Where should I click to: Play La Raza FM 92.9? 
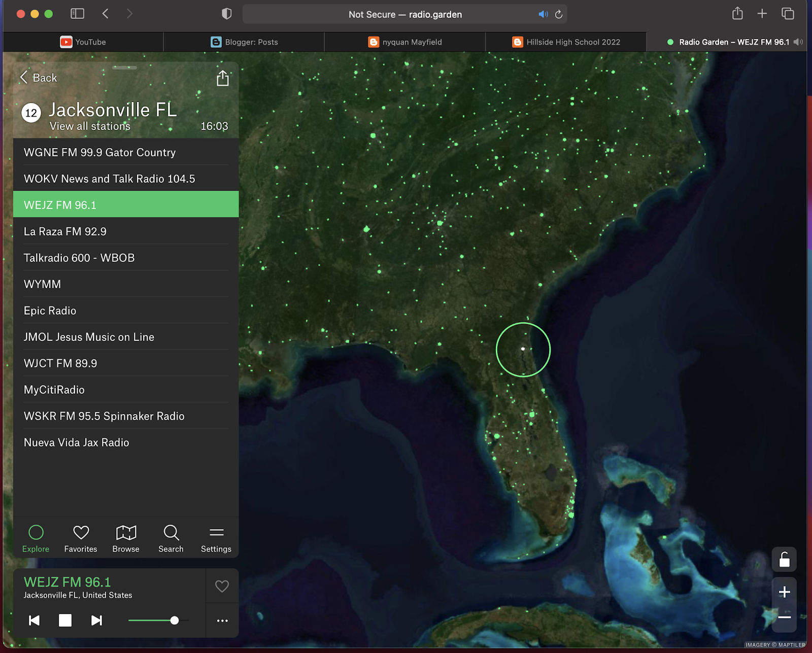coord(126,231)
